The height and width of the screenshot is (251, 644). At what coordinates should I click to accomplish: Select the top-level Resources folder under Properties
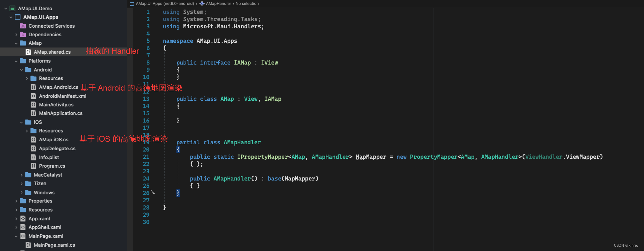(40, 210)
